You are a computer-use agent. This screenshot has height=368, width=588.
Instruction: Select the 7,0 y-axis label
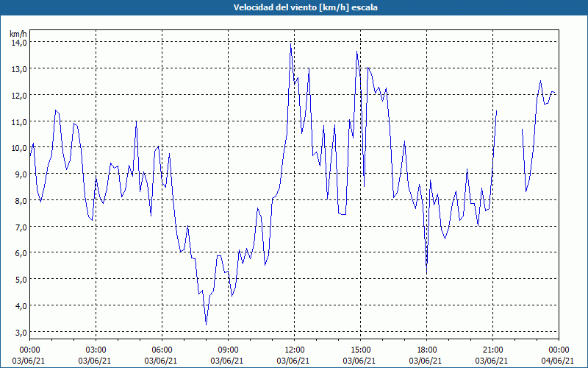click(21, 227)
